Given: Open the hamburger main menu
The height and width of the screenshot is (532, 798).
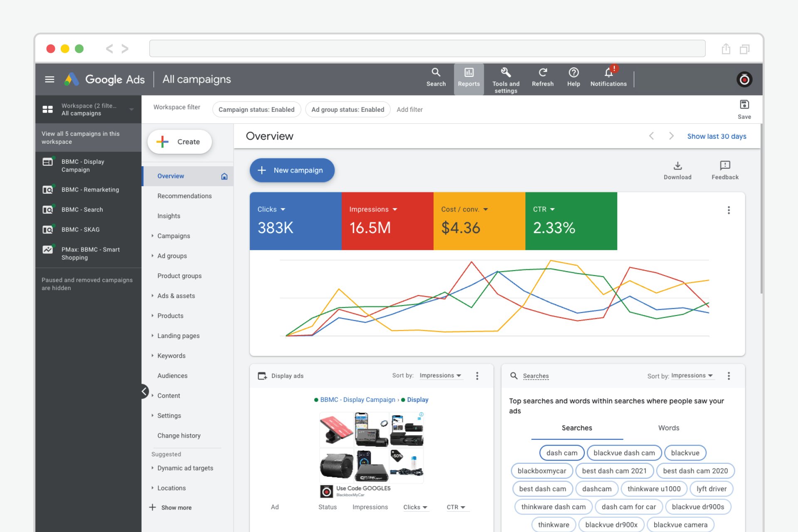Looking at the screenshot, I should (49, 79).
